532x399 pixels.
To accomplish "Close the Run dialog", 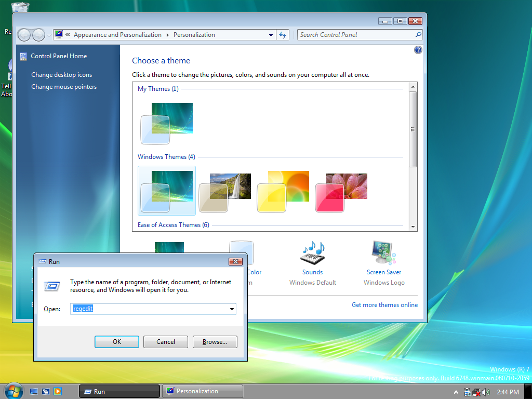I will 235,261.
